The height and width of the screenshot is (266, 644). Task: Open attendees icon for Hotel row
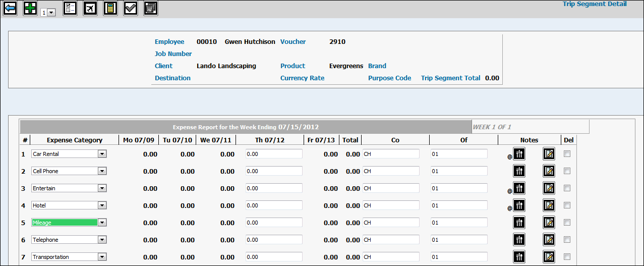click(519, 205)
